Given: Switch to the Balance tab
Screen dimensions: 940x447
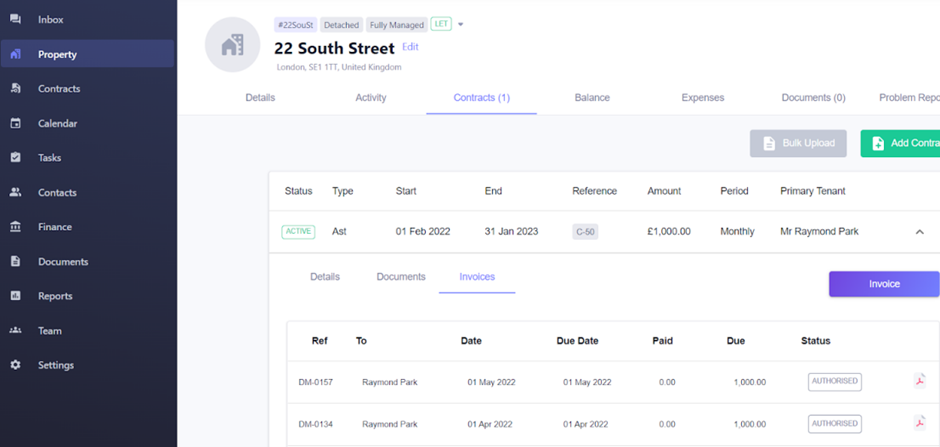Looking at the screenshot, I should point(592,98).
